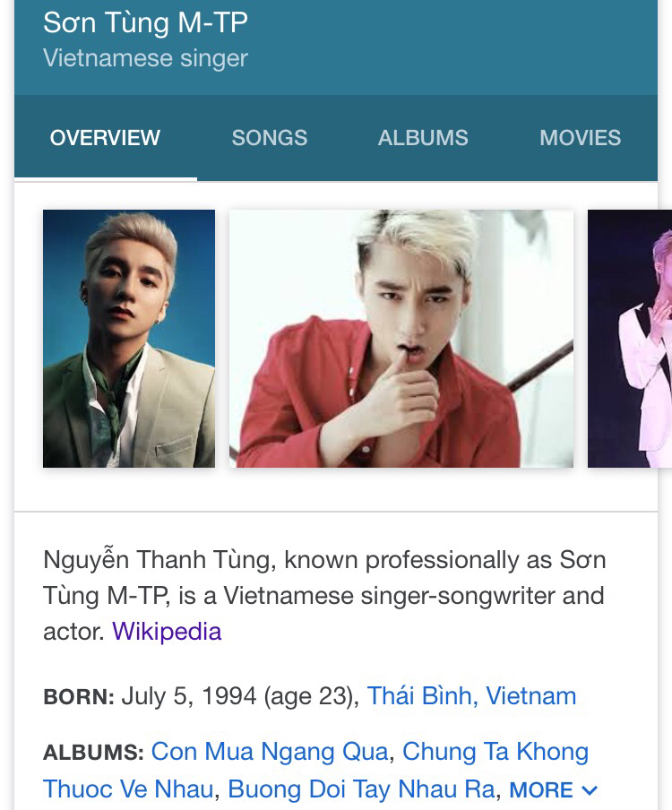672x810 pixels.
Task: Open the album Con Mua Ngang Qua
Action: pyautogui.click(x=270, y=752)
